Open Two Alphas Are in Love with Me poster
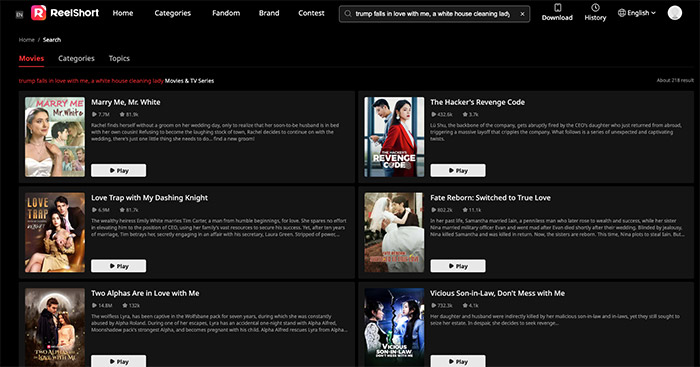This screenshot has height=367, width=700. pos(55,328)
